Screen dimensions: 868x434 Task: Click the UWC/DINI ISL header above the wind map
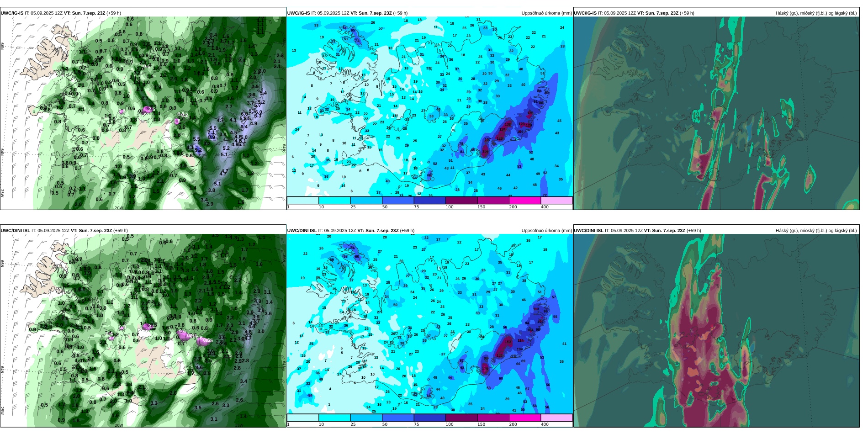pyautogui.click(x=64, y=231)
